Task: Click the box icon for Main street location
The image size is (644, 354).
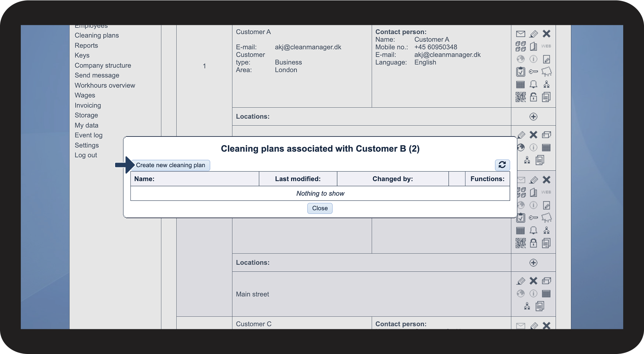Action: point(546,281)
